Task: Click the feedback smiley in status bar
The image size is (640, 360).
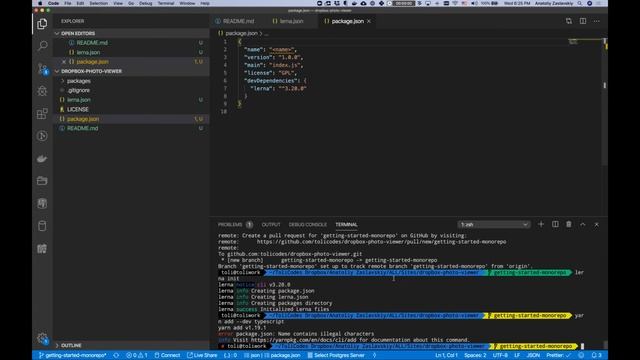Action: click(581, 355)
